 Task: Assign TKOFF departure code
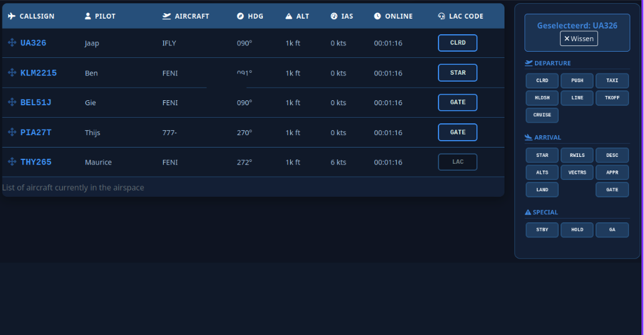[612, 98]
